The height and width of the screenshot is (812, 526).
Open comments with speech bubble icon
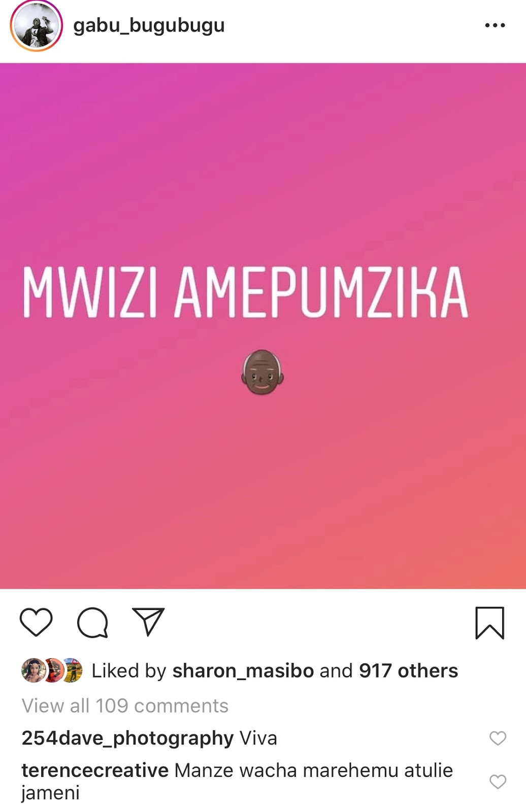click(x=92, y=622)
